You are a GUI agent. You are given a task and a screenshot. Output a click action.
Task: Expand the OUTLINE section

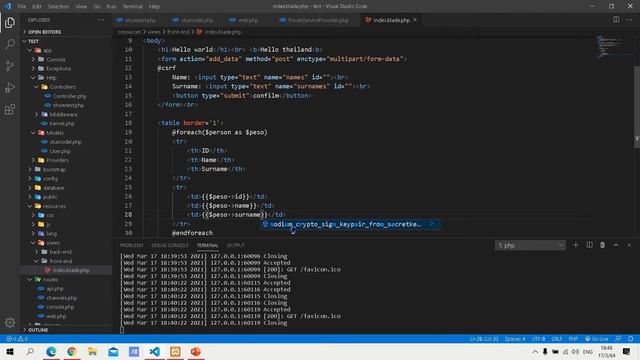click(38, 330)
